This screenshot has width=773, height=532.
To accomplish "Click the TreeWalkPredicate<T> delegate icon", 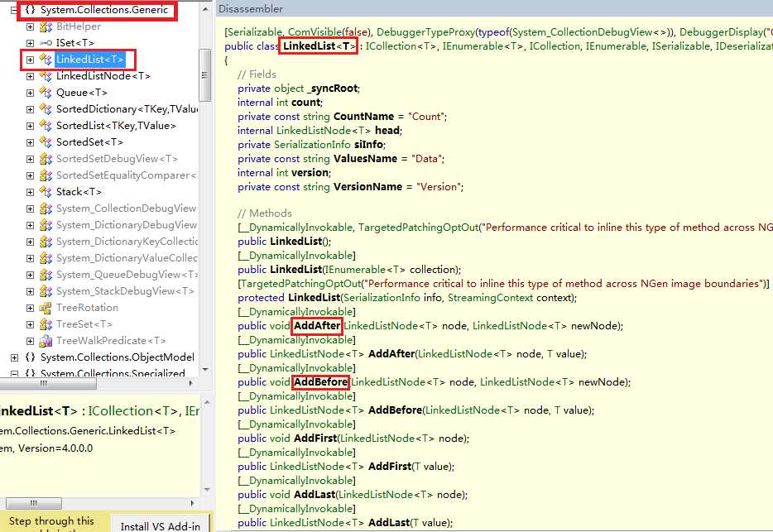I will pos(46,341).
